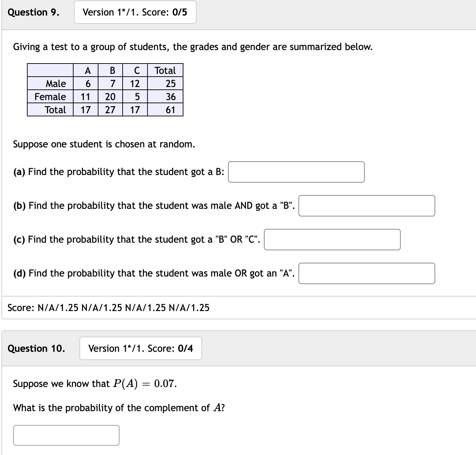Viewport: 476px width, 455px height.
Task: Click the Question 10 answer box
Action: click(66, 435)
